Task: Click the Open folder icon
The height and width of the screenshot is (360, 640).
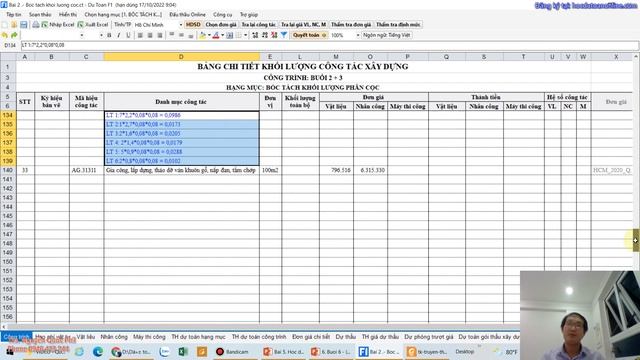Action: click(x=14, y=25)
